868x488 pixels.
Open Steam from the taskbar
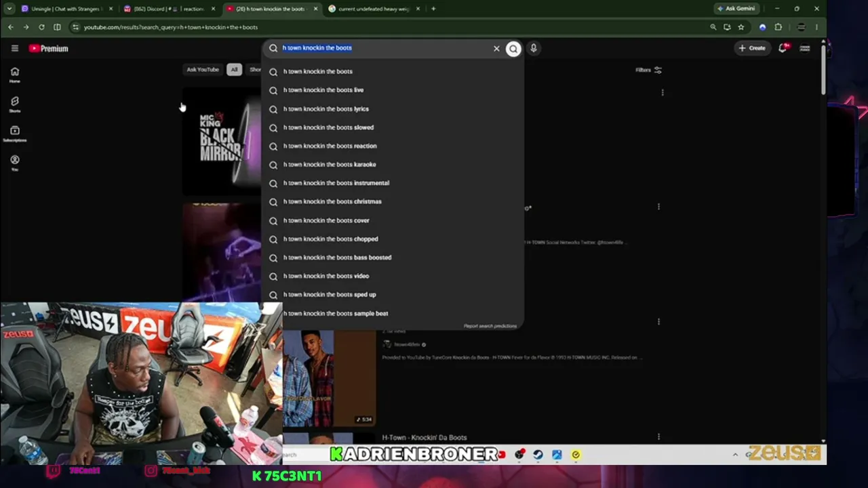538,455
